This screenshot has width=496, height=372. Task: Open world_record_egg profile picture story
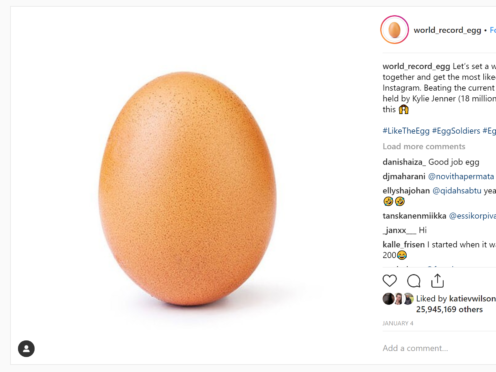pos(394,30)
